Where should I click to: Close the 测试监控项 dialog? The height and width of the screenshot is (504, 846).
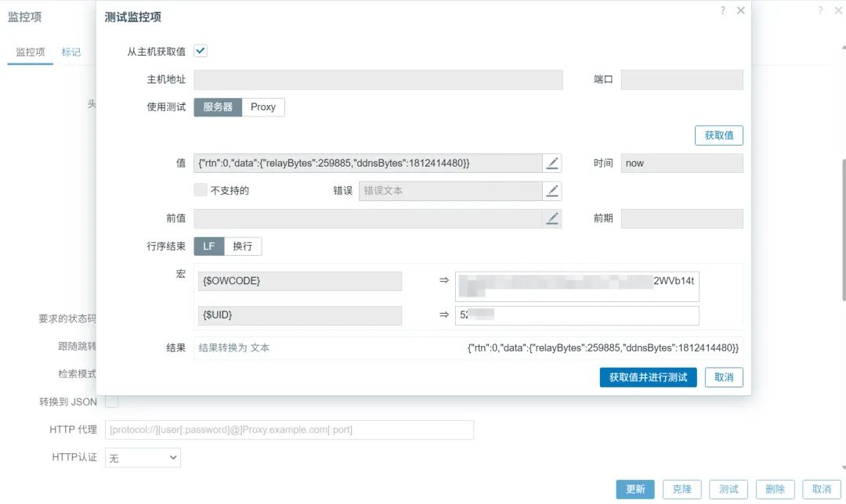tap(741, 11)
